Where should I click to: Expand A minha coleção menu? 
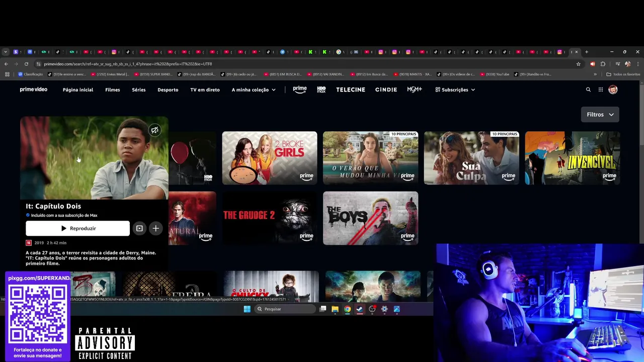[x=254, y=89]
